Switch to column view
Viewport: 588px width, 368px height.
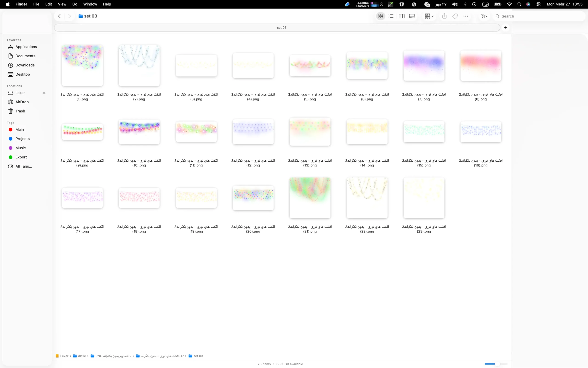point(402,16)
